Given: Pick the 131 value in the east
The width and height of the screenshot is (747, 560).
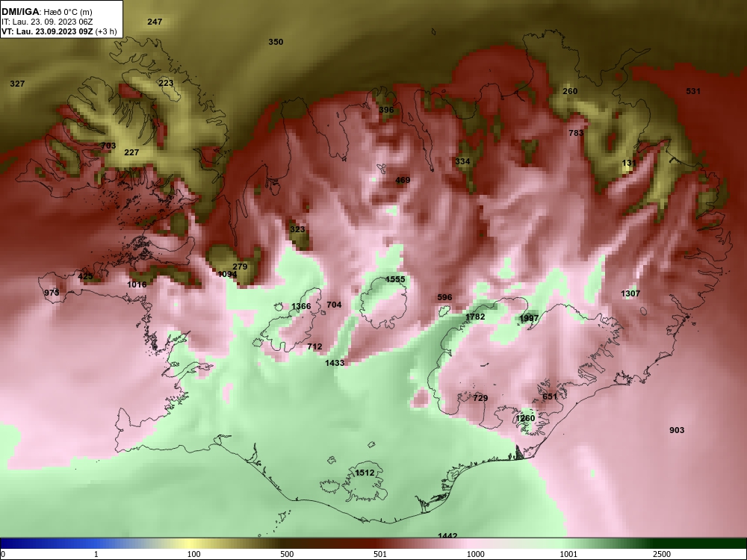Looking at the screenshot, I should (629, 163).
